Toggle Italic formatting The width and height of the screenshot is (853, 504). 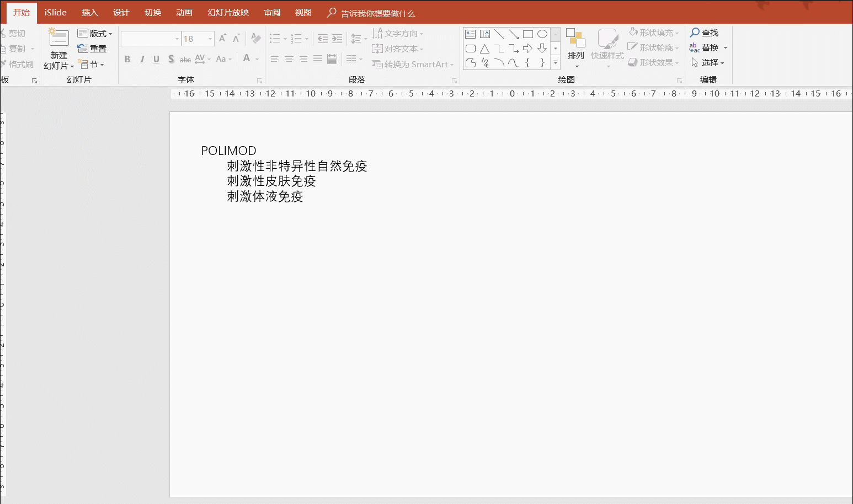point(142,59)
